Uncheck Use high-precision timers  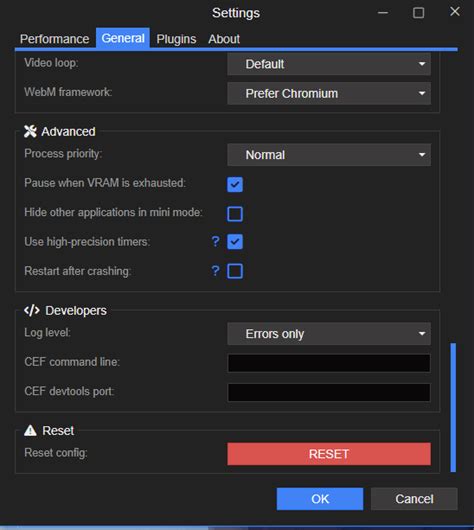(235, 242)
